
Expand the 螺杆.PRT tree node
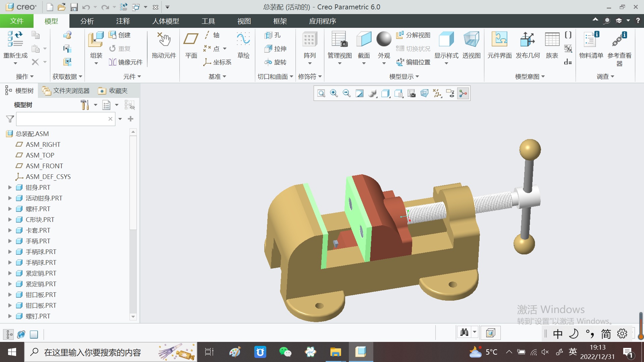[x=10, y=209]
